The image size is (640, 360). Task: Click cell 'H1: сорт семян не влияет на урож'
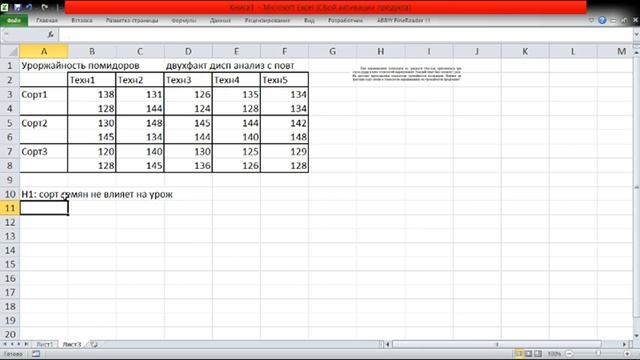(x=97, y=194)
